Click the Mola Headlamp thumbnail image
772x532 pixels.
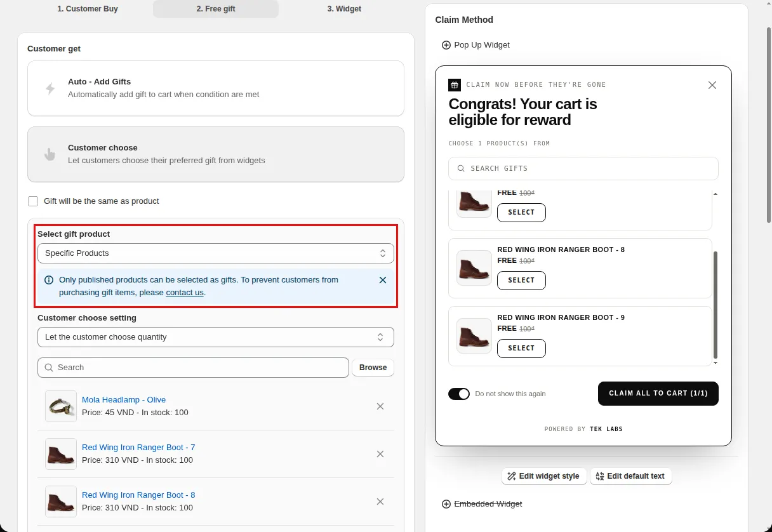coord(61,406)
